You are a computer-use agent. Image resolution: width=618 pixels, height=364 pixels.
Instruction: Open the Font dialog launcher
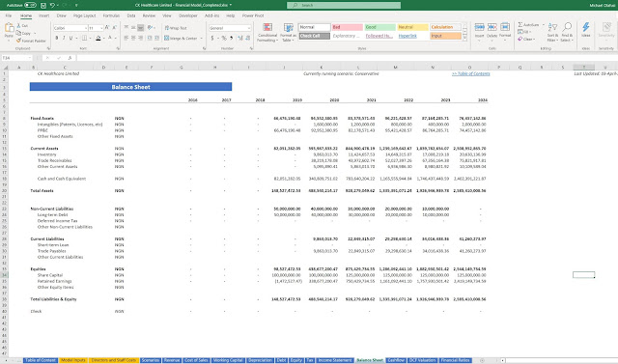tap(118, 48)
